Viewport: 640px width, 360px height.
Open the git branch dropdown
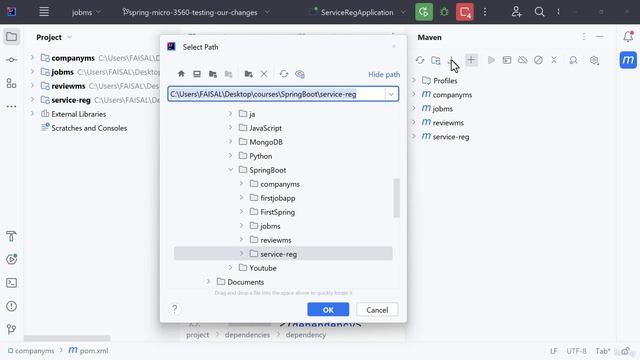[x=196, y=12]
